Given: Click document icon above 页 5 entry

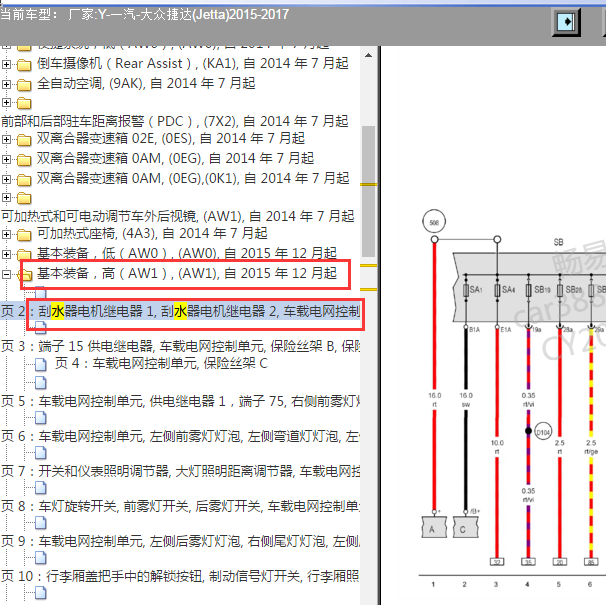Looking at the screenshot, I should pos(41,383).
